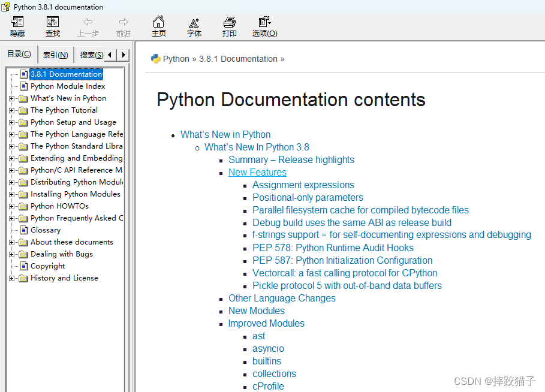Screen dimensions: 545x392
Task: Click folder icon of Dealing with Bugs
Action: point(23,254)
